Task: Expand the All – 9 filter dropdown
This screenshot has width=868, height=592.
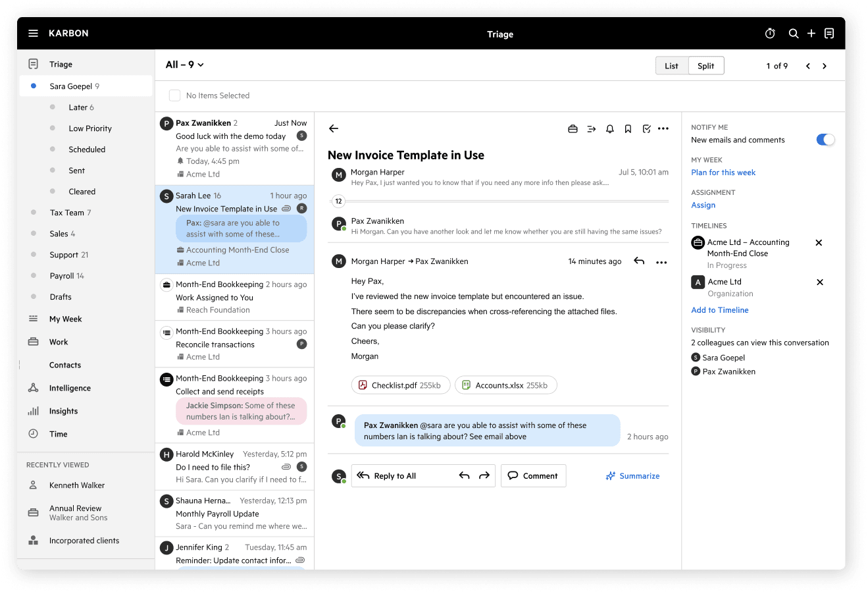Action: coord(185,65)
